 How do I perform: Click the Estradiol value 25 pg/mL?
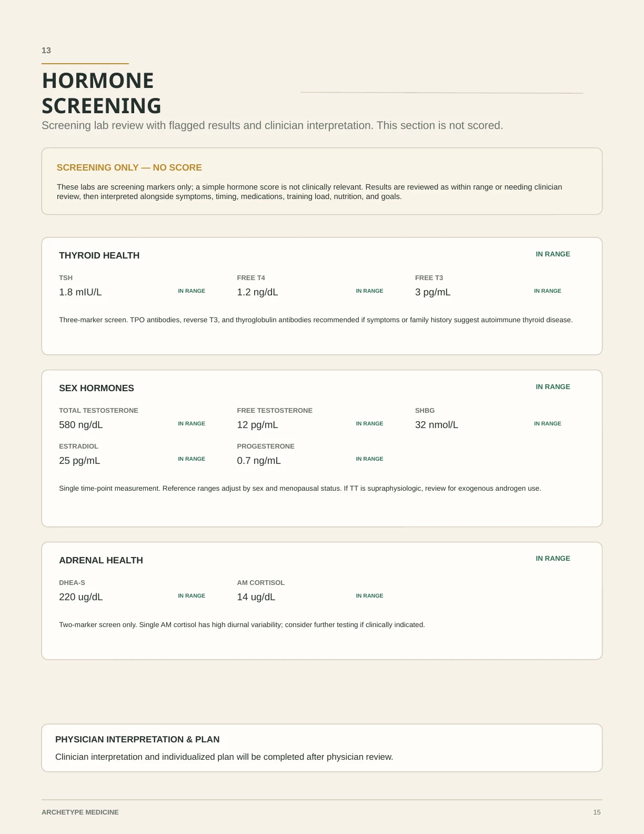[79, 461]
